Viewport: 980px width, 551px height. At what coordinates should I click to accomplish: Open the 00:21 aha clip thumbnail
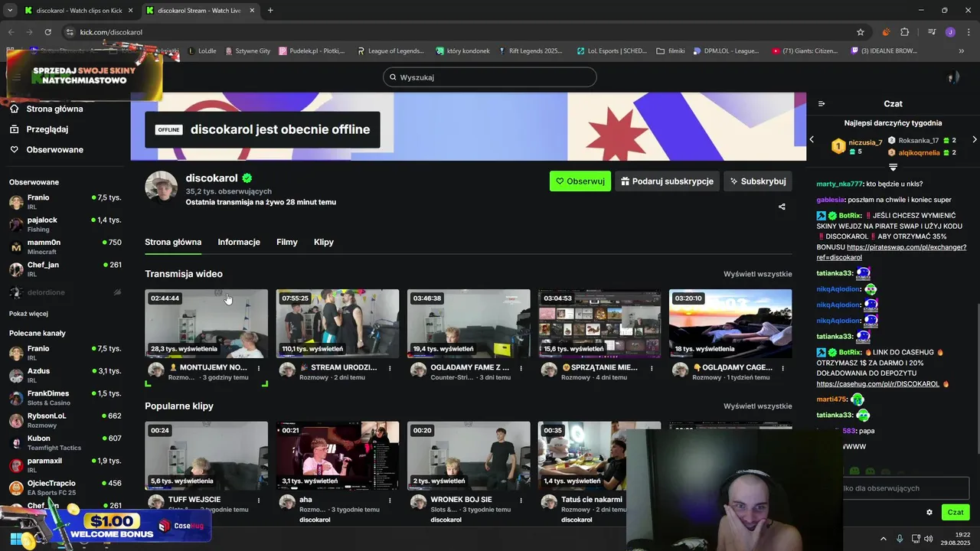pyautogui.click(x=338, y=456)
